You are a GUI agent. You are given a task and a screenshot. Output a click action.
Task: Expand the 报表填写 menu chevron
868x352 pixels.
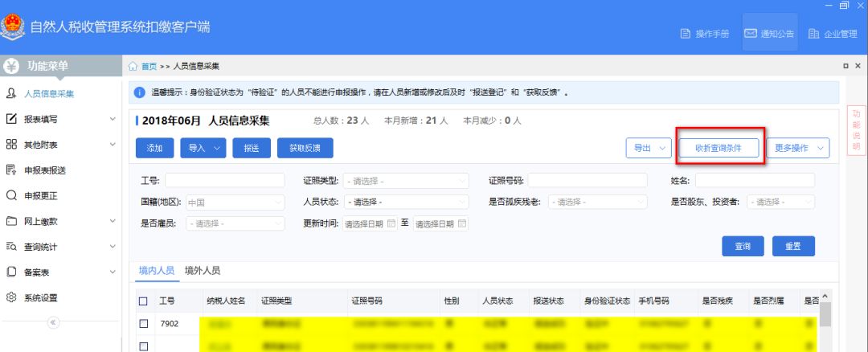(x=113, y=119)
